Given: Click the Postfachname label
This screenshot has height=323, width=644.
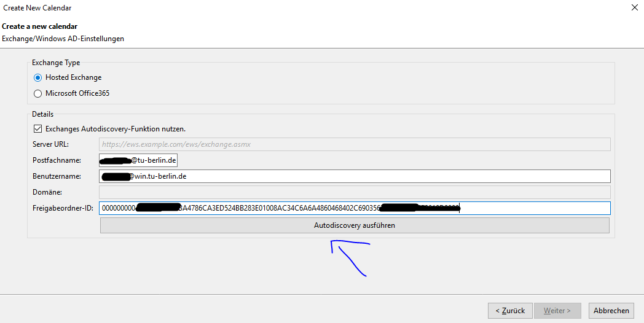Looking at the screenshot, I should 57,160.
